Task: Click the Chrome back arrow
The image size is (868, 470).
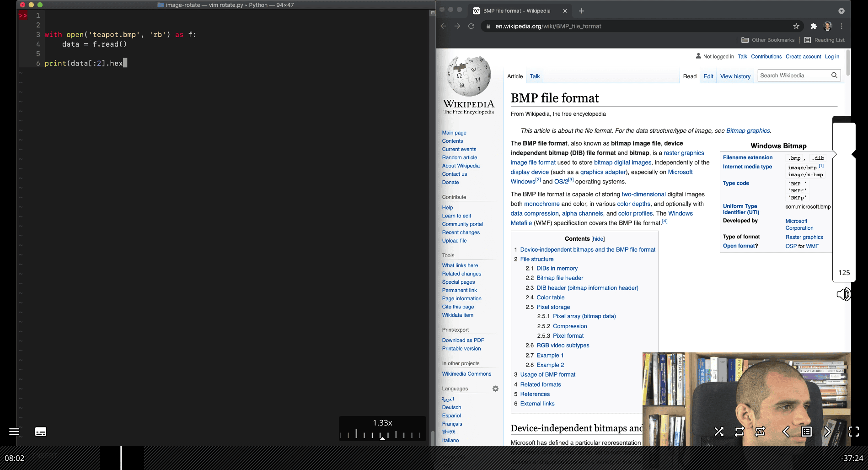Action: 443,26
